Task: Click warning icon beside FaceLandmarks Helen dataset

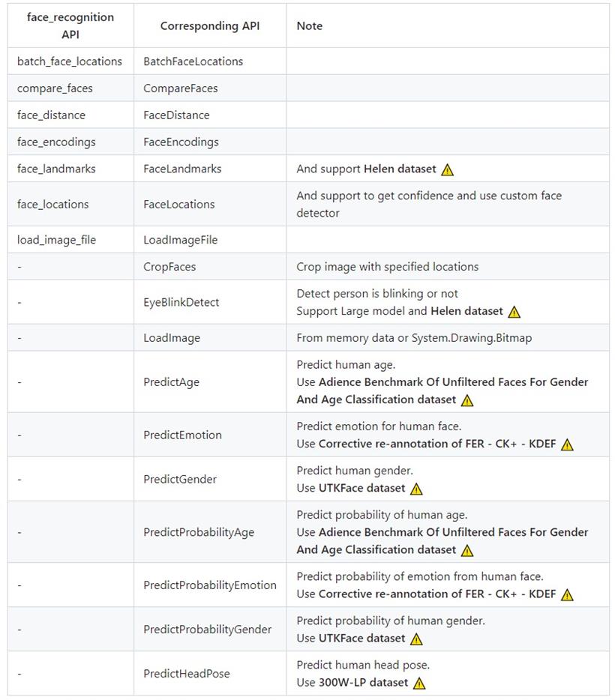Action: pos(447,169)
